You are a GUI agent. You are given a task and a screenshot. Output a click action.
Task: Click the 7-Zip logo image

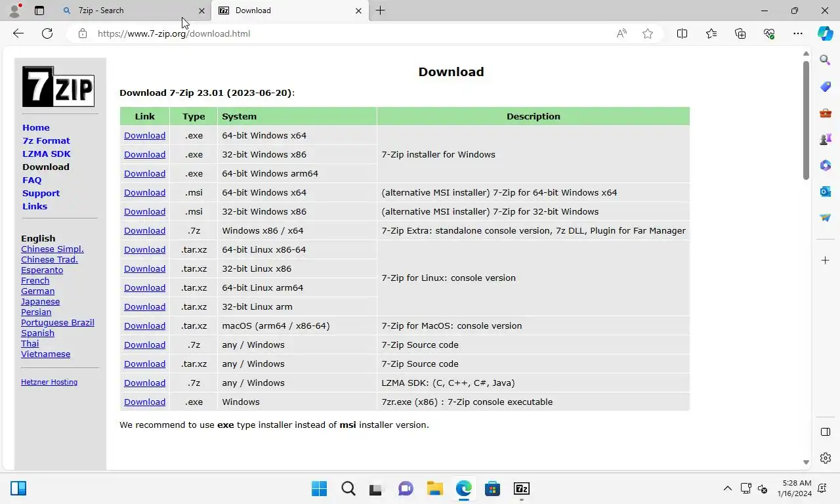click(x=58, y=87)
